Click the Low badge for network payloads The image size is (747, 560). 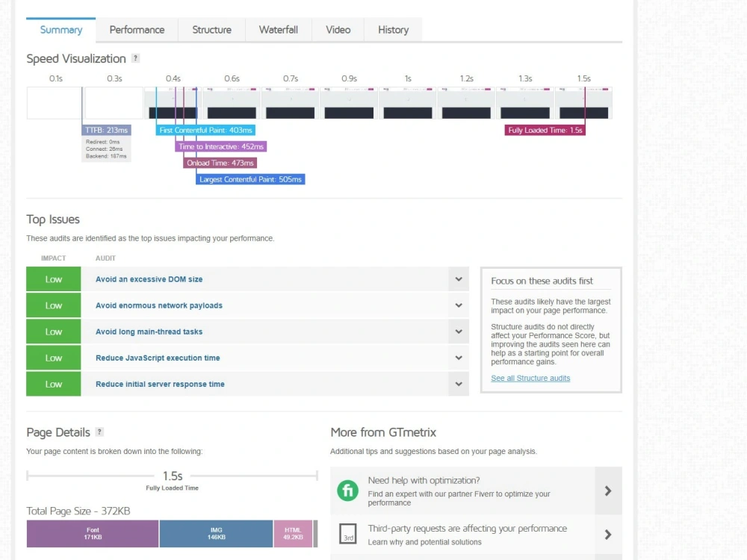[53, 305]
